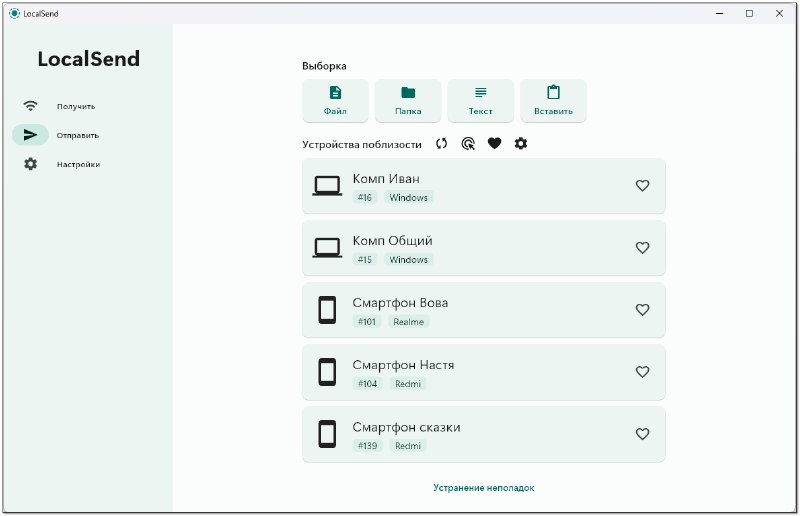800x516 pixels.
Task: Paste from clipboard with Вставить button
Action: tap(553, 101)
